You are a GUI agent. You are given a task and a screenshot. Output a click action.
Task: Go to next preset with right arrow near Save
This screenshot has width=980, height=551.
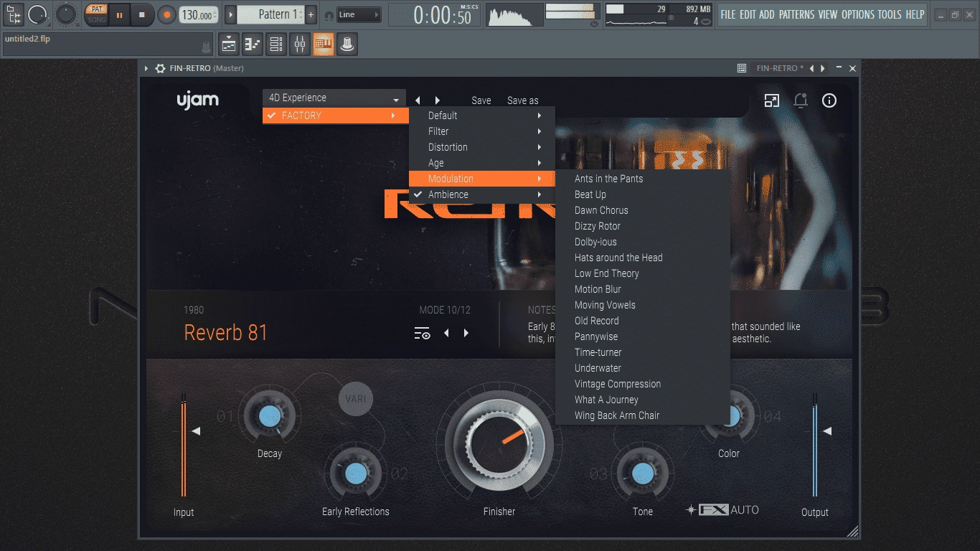point(437,100)
